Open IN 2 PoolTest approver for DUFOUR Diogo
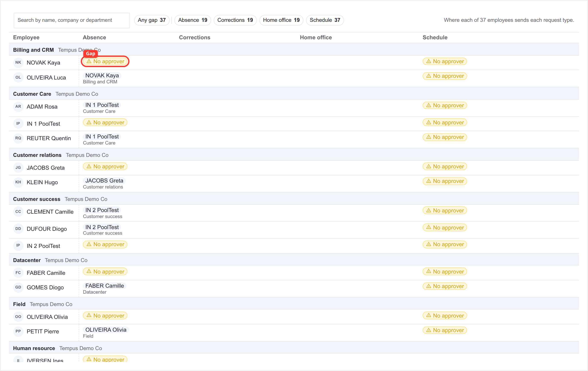Viewport: 588px width, 371px height. tap(102, 227)
